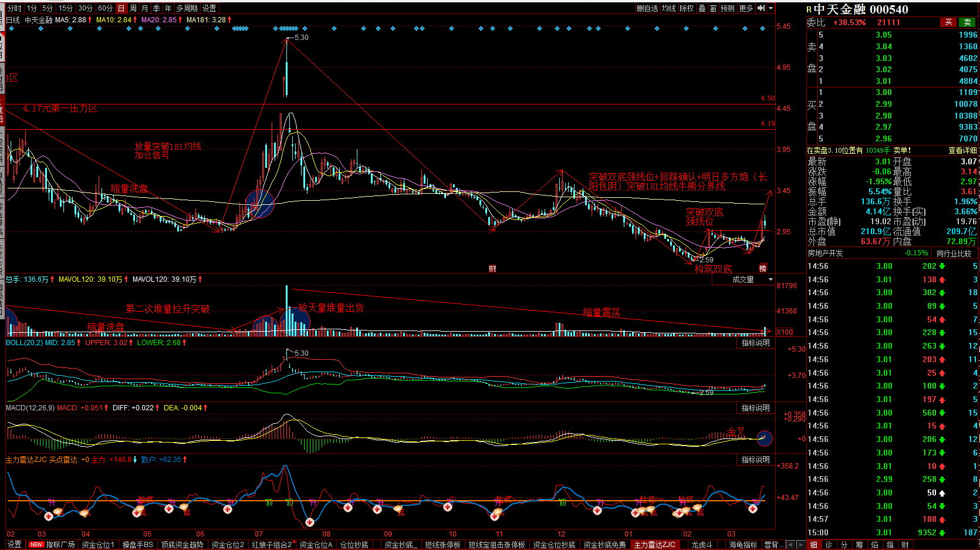The height and width of the screenshot is (550, 980).
Task: Click 指标说明 in the MACD panel
Action: coord(755,408)
